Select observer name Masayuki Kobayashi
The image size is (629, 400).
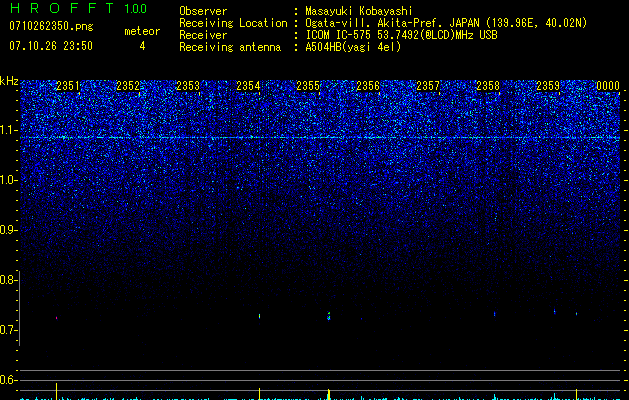coord(359,11)
